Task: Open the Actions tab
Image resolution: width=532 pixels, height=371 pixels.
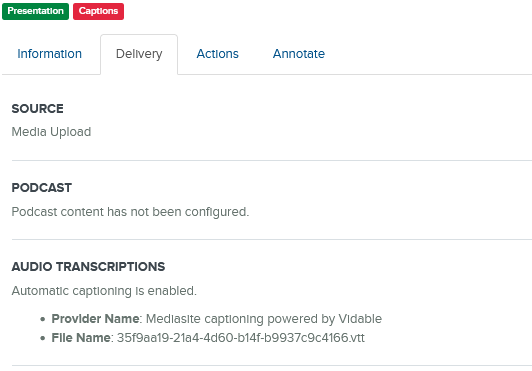Action: (x=217, y=54)
